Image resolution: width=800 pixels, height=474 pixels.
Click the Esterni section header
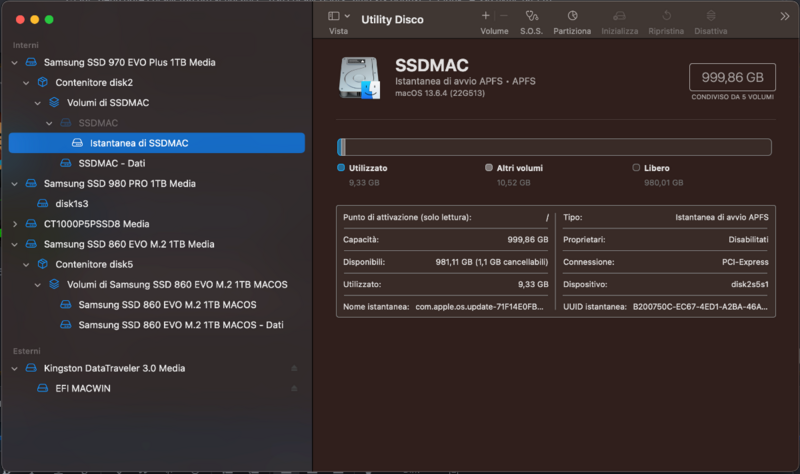[x=27, y=351]
